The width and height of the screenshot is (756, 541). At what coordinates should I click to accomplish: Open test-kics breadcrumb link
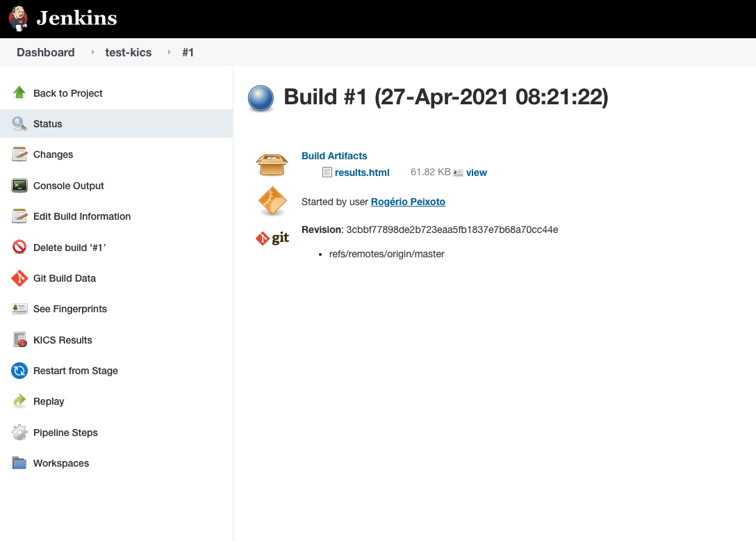129,52
